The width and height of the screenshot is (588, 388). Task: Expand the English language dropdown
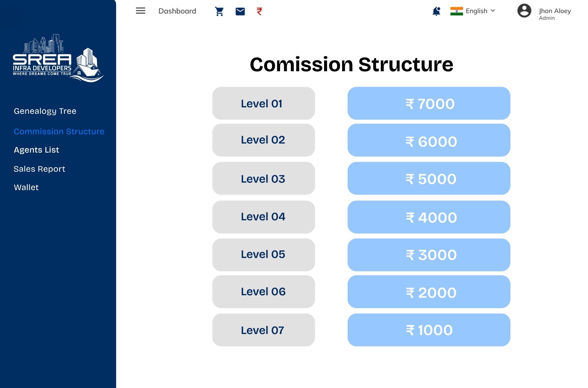click(x=480, y=11)
